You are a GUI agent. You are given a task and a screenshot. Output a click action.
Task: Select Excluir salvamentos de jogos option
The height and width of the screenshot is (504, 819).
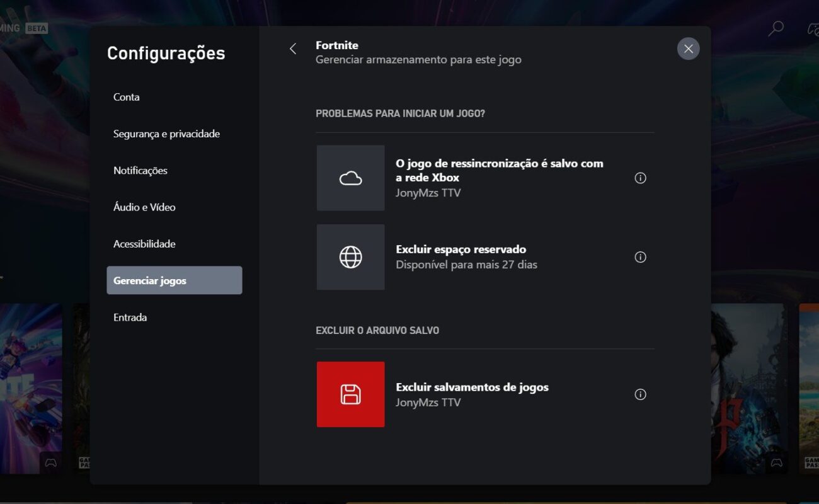point(485,394)
